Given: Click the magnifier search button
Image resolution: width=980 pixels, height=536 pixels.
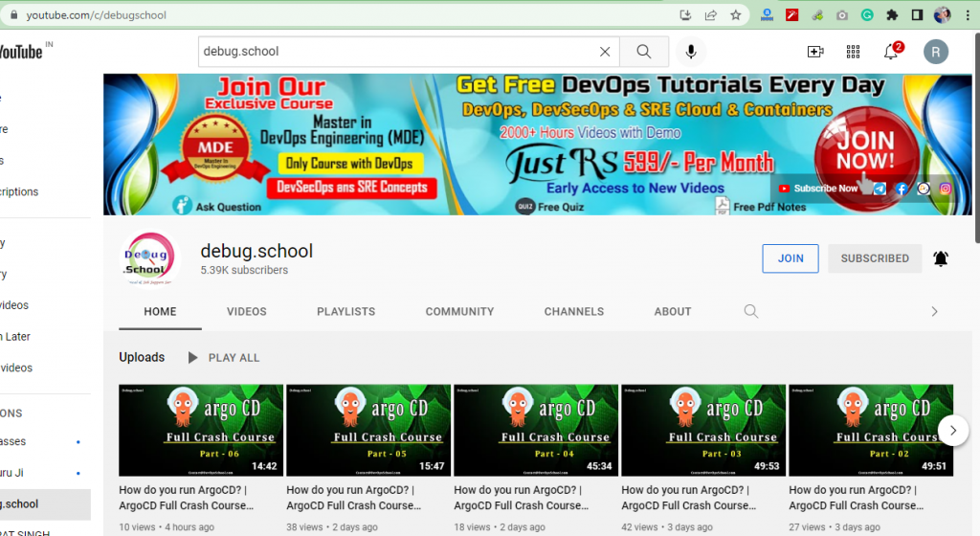Looking at the screenshot, I should (644, 52).
